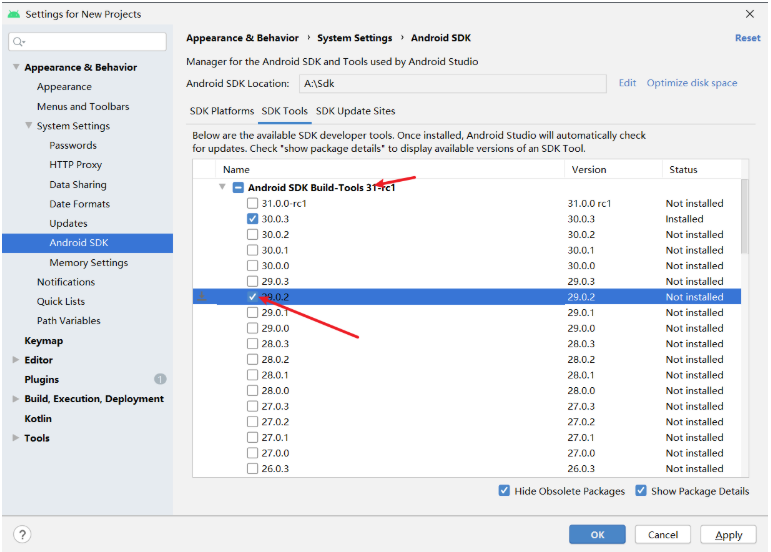
Task: Open Appearance settings page
Action: (x=64, y=87)
